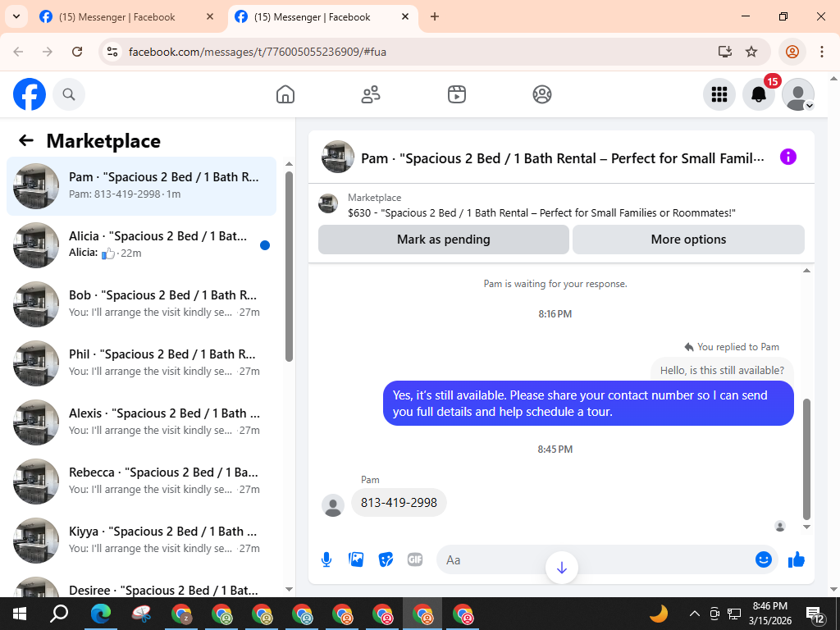840x630 pixels.
Task: Open the Reels video icon
Action: 456,94
